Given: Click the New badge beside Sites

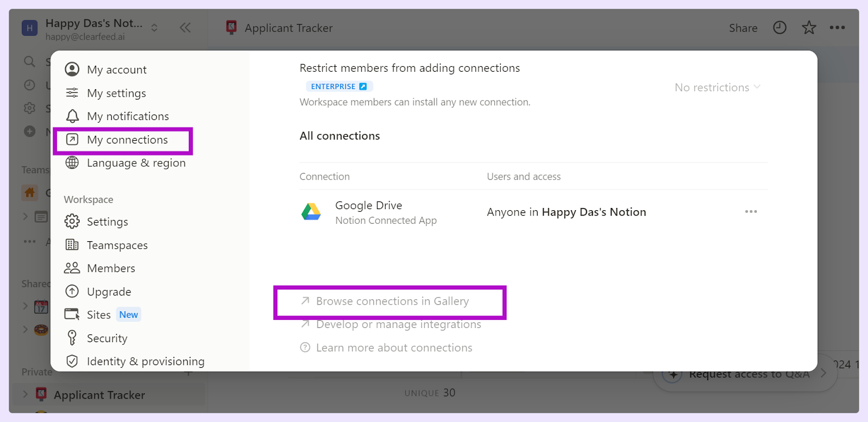Looking at the screenshot, I should [x=129, y=314].
